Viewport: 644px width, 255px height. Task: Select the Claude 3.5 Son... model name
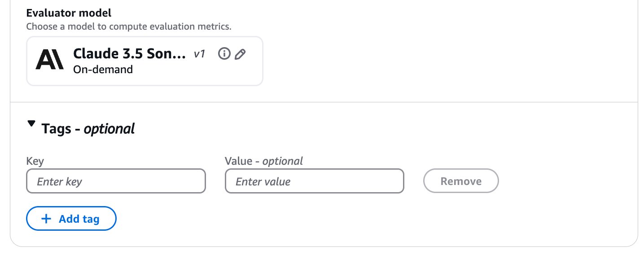coord(129,54)
